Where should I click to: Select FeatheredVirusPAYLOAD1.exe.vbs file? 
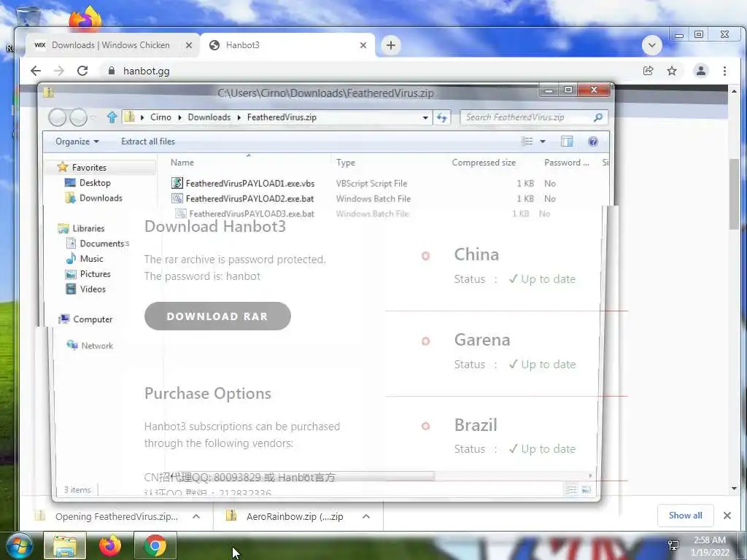250,183
